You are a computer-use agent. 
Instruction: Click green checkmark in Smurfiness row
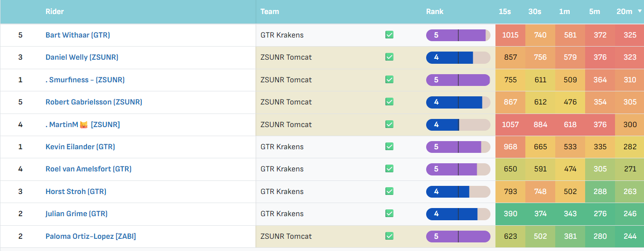point(389,80)
